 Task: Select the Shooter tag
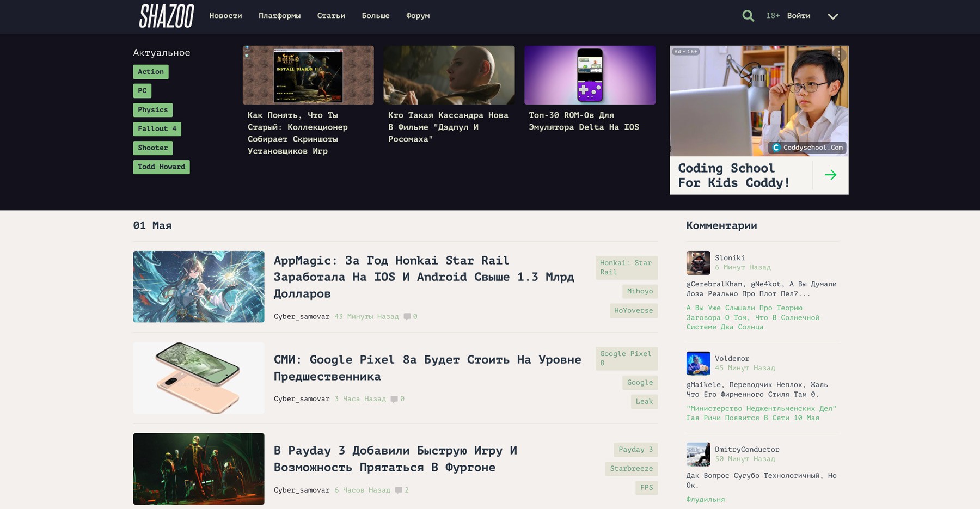click(x=153, y=148)
